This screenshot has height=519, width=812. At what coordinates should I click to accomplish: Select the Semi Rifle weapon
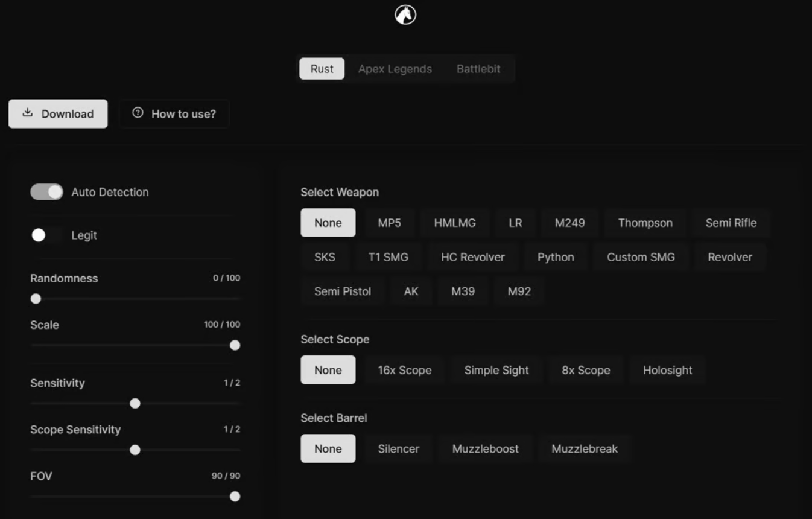click(731, 223)
